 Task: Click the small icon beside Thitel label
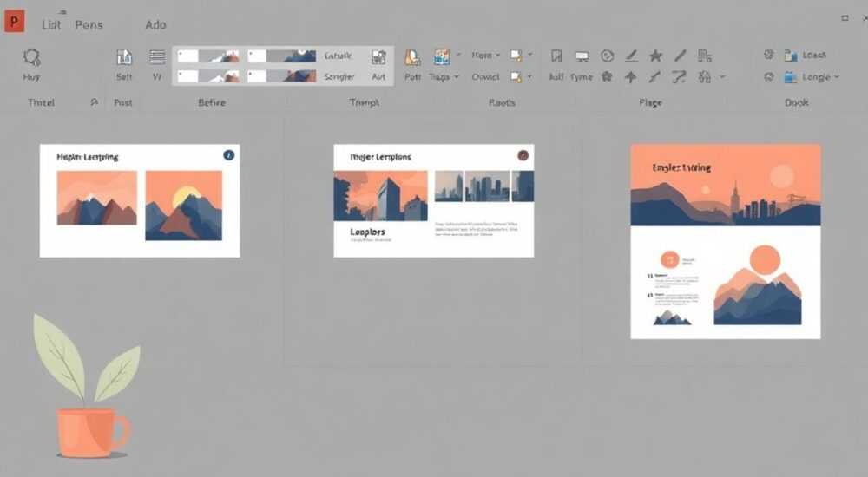[x=94, y=102]
